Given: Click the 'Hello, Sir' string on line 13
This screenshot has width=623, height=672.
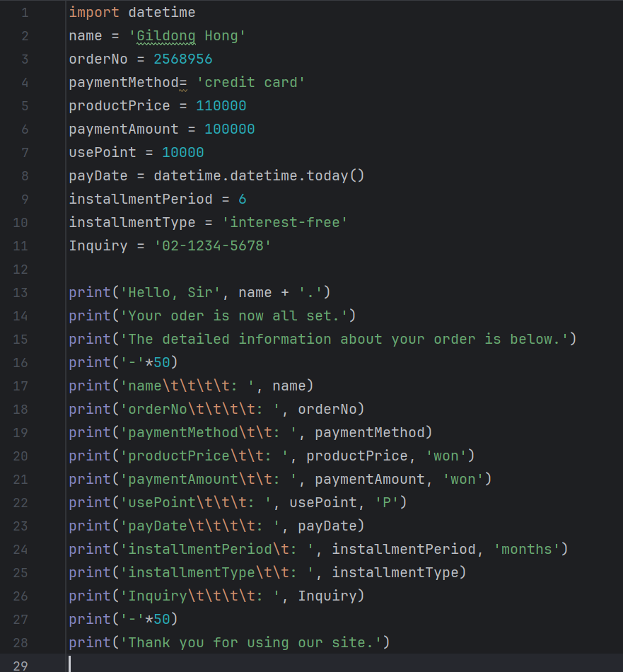Looking at the screenshot, I should pos(170,293).
